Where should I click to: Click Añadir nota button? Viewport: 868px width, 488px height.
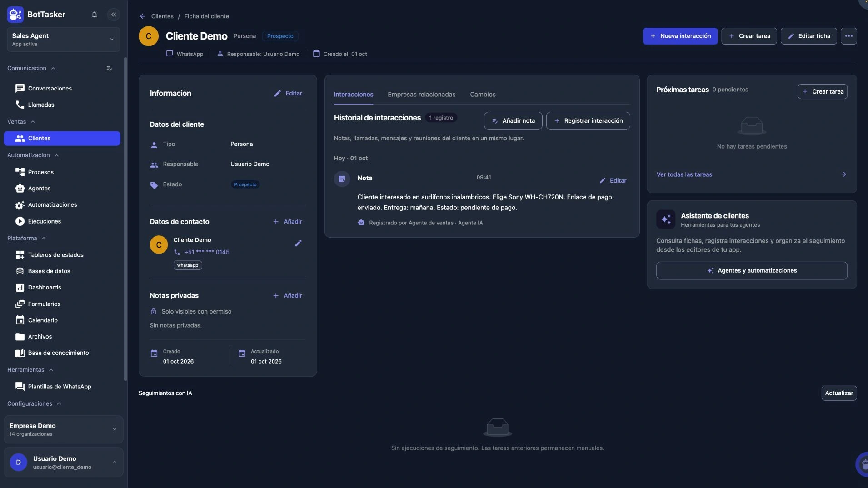point(513,121)
